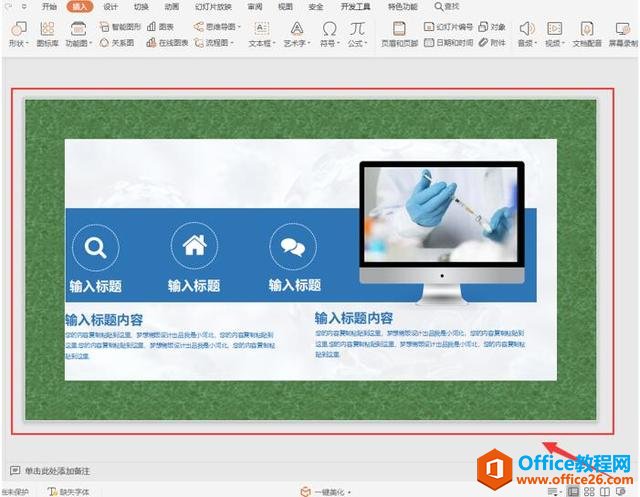Image resolution: width=640 pixels, height=497 pixels.
Task: Expand the 文本框 dropdown arrow
Action: point(274,44)
